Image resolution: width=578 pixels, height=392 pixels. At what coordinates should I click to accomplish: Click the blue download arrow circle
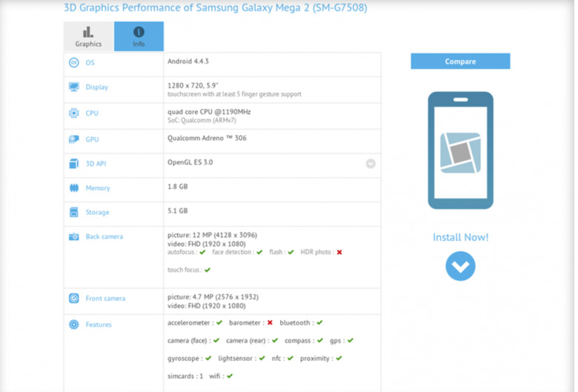tap(460, 266)
